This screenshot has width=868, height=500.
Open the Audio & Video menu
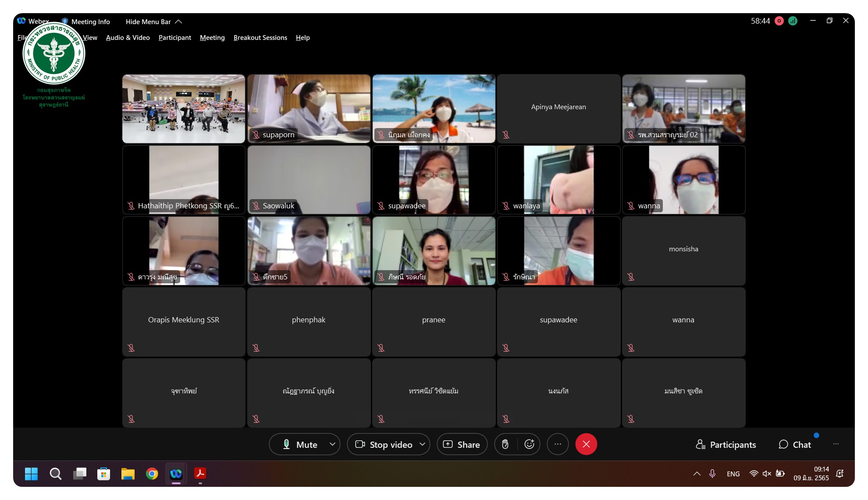click(x=128, y=38)
